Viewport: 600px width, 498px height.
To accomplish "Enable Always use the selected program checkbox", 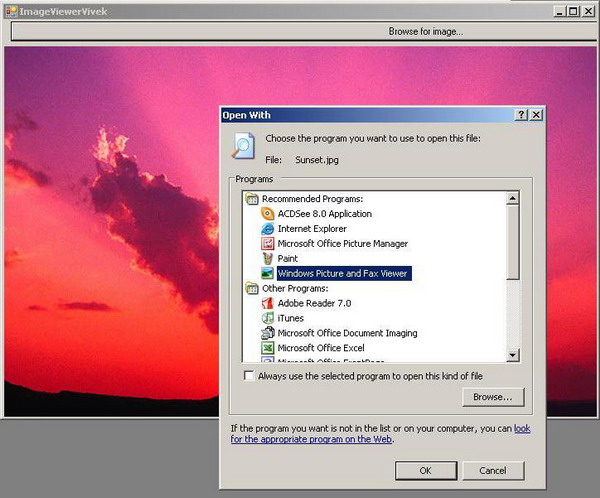I will tap(249, 376).
